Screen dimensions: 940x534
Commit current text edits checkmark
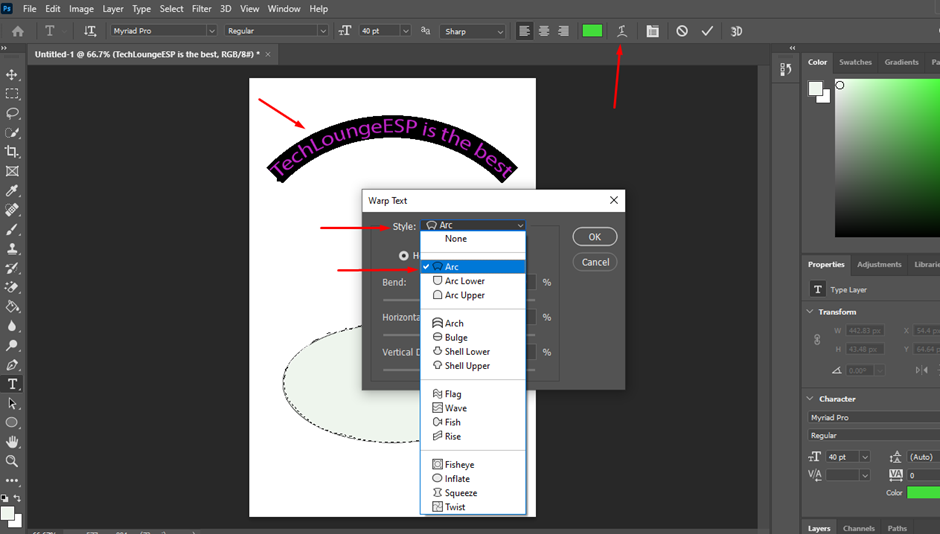(x=707, y=31)
